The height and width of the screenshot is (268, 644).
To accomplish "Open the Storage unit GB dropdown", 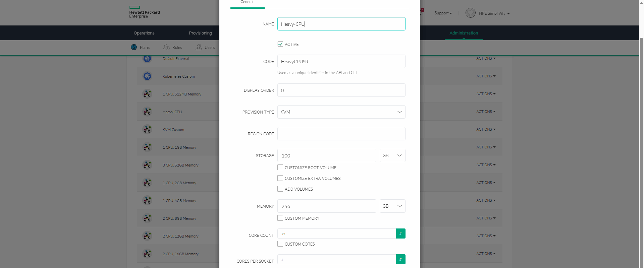I will tap(392, 156).
